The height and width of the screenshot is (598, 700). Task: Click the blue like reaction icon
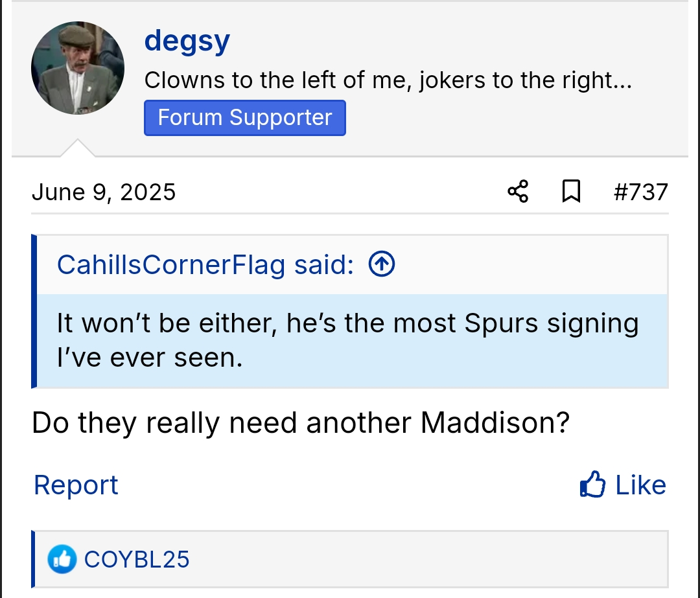[62, 559]
